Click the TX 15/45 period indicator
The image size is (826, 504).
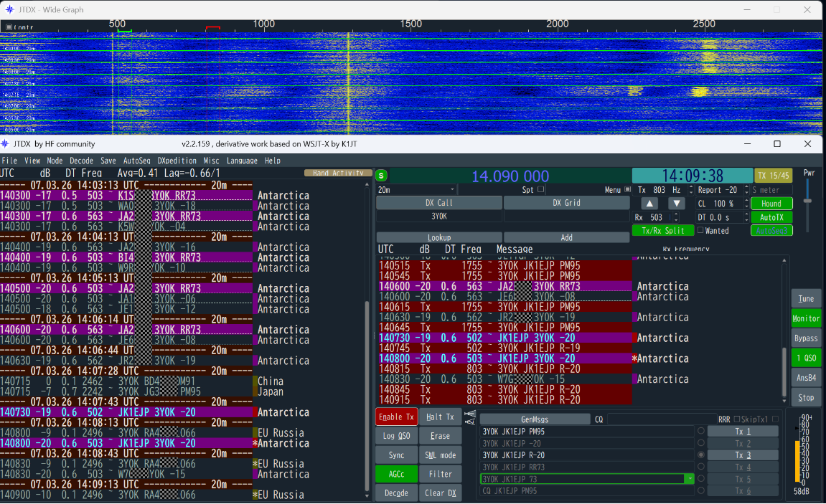pyautogui.click(x=774, y=176)
